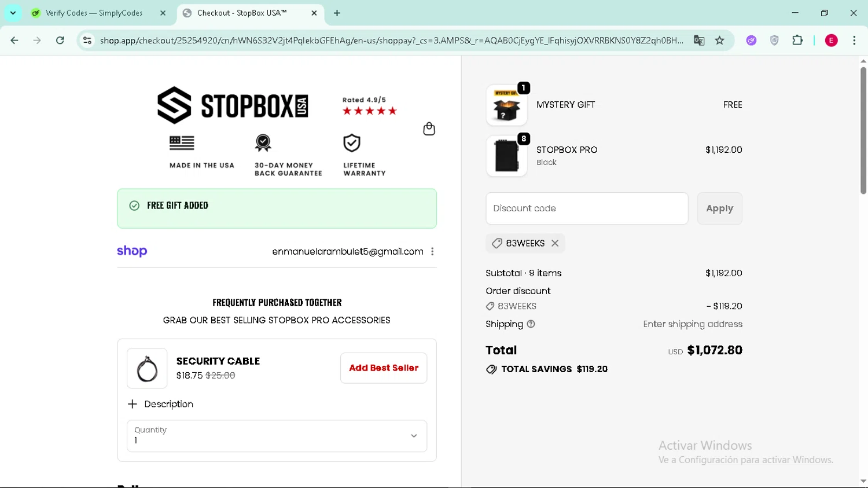Click the StopBox USA logo
Screen dimensions: 868x488
coord(233,105)
